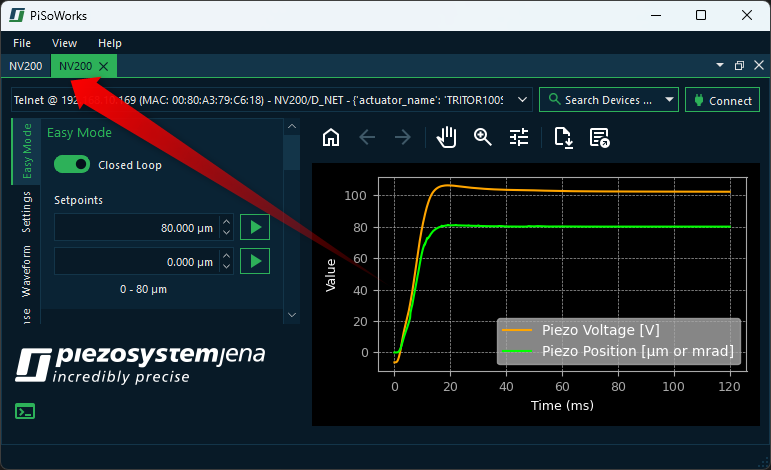Apply the 0.000 µm setpoint
Image resolution: width=771 pixels, height=470 pixels.
(x=256, y=262)
